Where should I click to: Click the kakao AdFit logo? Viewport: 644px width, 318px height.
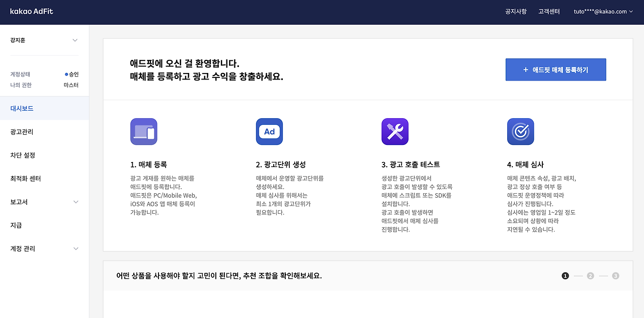coord(32,11)
